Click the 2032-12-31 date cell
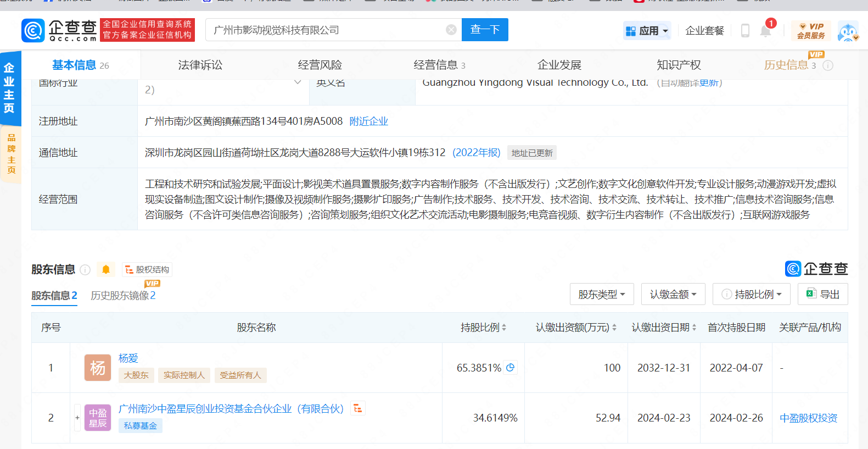The height and width of the screenshot is (449, 868). (x=664, y=368)
